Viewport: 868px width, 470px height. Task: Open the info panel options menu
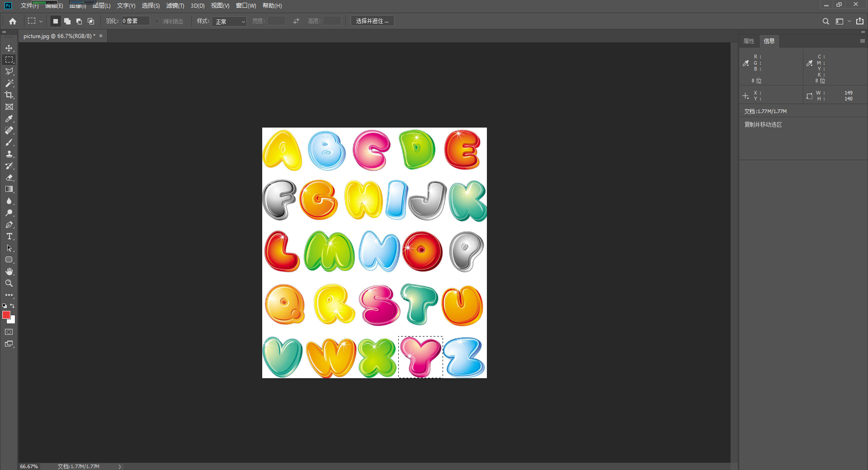[x=862, y=41]
